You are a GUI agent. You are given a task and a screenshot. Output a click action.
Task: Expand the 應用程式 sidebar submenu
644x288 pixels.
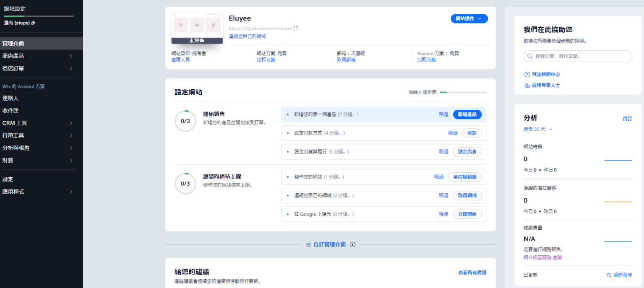point(71,192)
